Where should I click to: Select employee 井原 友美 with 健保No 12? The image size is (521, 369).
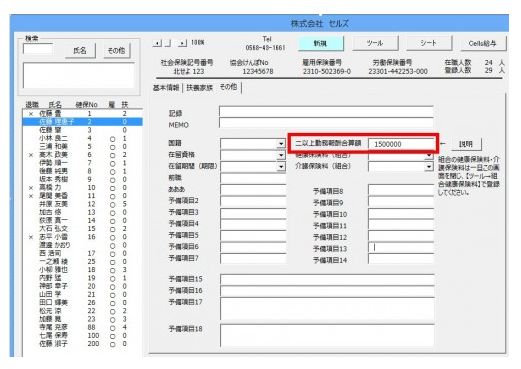coord(83,204)
